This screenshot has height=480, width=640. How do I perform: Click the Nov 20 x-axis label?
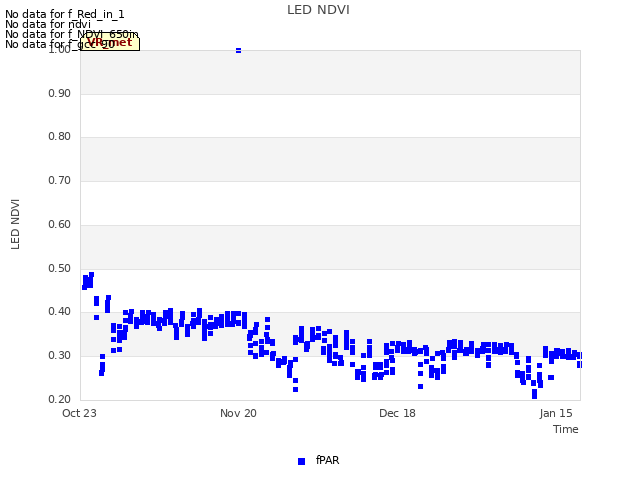[238, 413]
